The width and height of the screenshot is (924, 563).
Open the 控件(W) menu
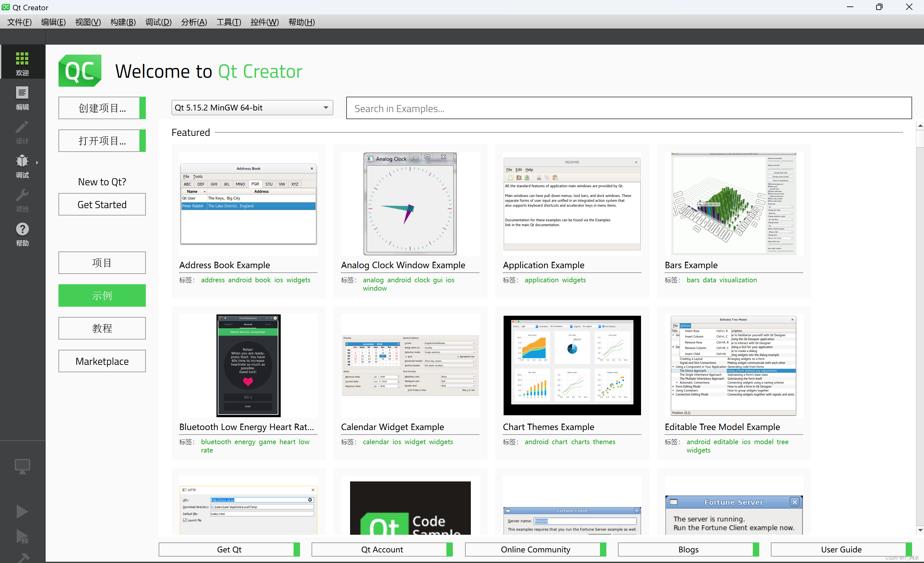[x=265, y=22]
